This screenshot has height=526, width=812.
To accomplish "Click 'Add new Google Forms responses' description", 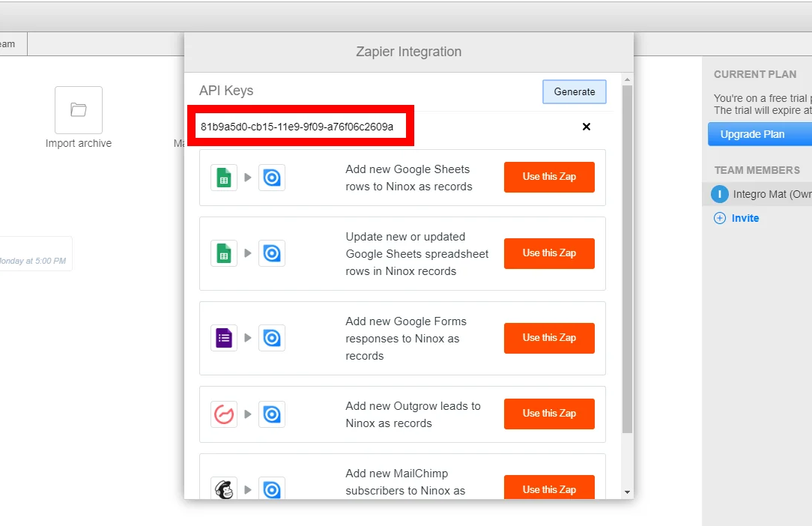I will click(406, 339).
